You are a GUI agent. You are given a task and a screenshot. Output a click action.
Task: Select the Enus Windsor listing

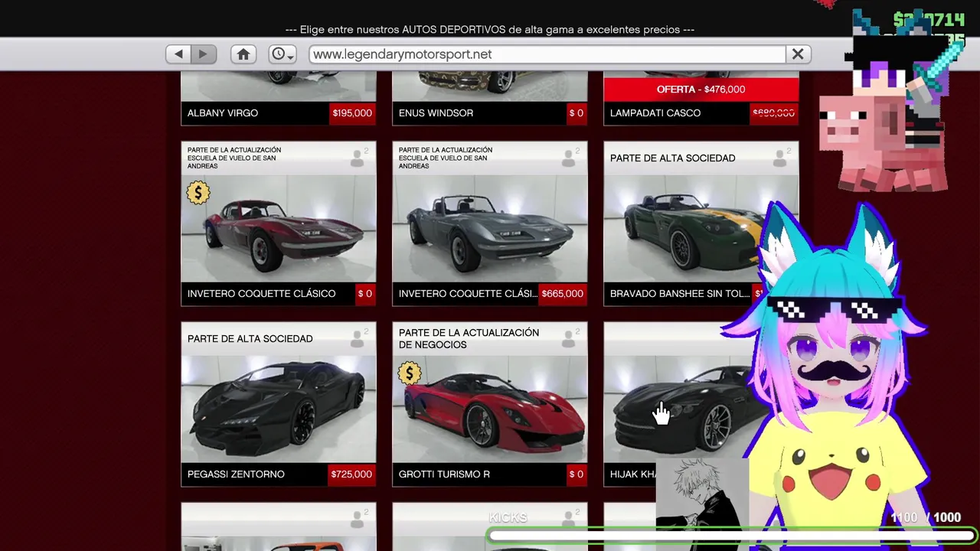click(490, 98)
